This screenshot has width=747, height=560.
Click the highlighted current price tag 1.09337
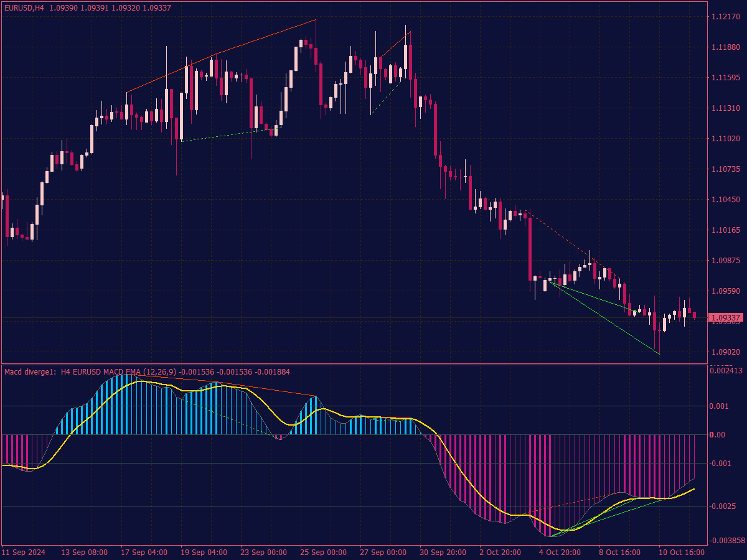(x=726, y=317)
